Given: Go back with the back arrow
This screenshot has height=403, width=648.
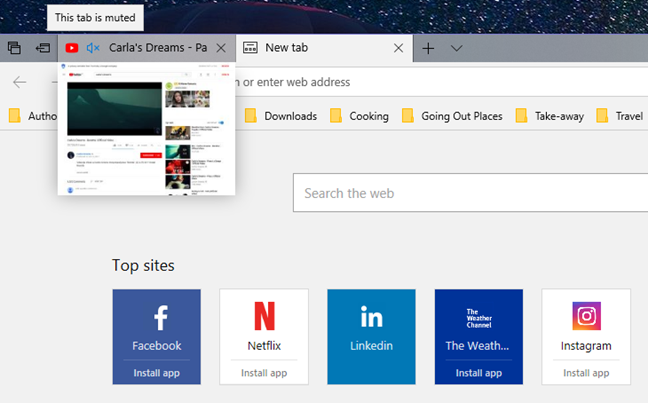Looking at the screenshot, I should point(19,82).
